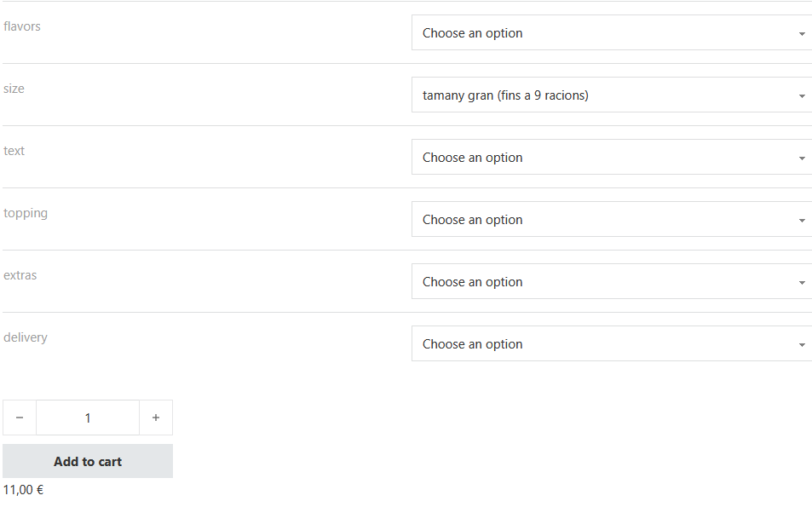Click the size dropdown arrow

(x=802, y=96)
